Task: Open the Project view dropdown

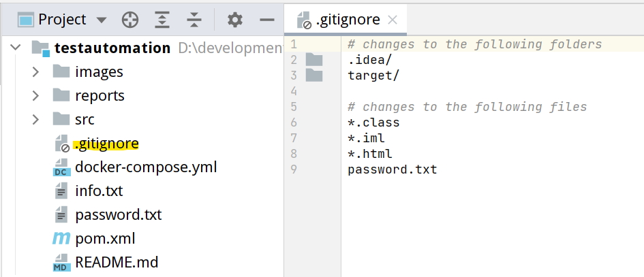Action: (x=102, y=20)
